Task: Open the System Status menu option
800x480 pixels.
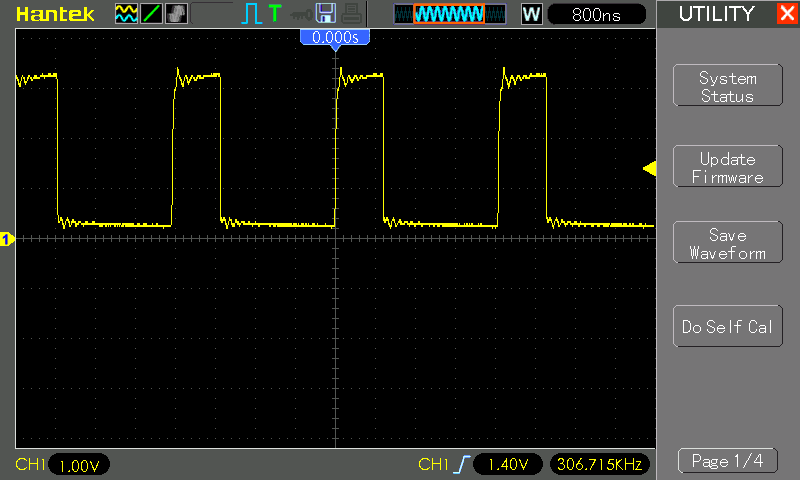Action: click(727, 87)
